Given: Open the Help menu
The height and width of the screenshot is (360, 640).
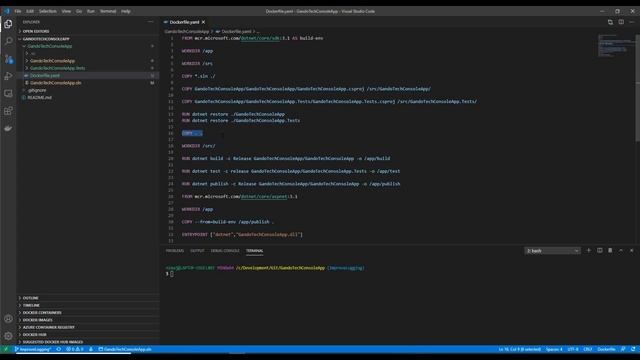Looking at the screenshot, I should [126, 11].
